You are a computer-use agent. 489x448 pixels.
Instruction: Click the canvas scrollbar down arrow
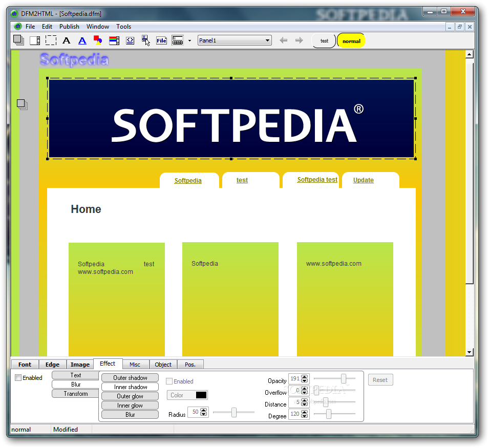tap(470, 352)
